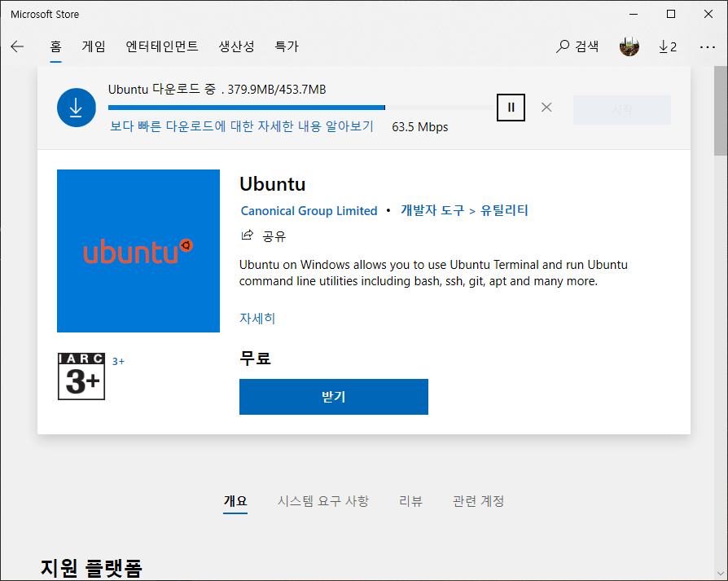Click the blue 받기 button
This screenshot has height=581, width=728.
(333, 397)
